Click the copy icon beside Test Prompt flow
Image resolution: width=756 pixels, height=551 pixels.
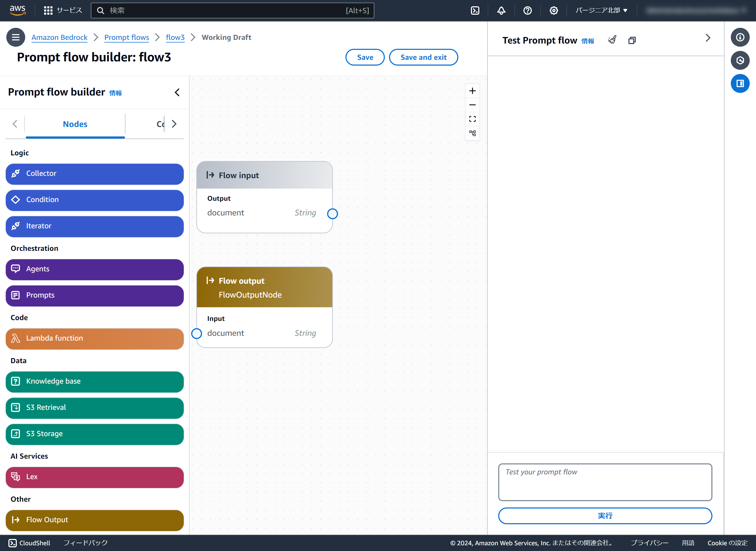(x=632, y=40)
